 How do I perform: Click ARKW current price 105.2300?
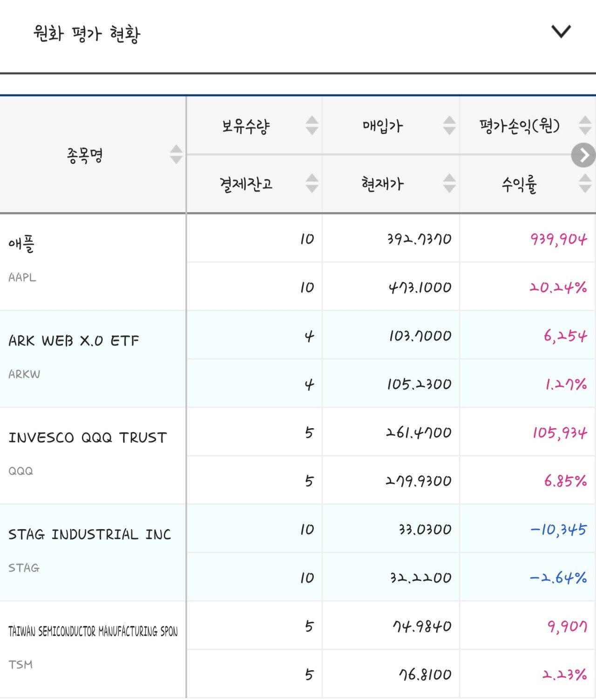(419, 384)
